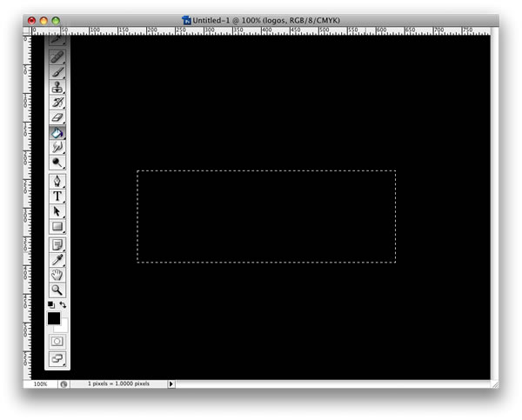This screenshot has height=420, width=522.
Task: Swap foreground and background colors
Action: pos(63,304)
